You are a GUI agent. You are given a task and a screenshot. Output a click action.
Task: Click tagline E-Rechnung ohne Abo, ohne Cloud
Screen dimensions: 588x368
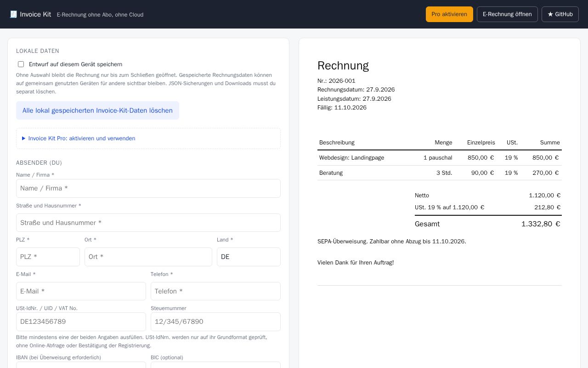(x=100, y=15)
